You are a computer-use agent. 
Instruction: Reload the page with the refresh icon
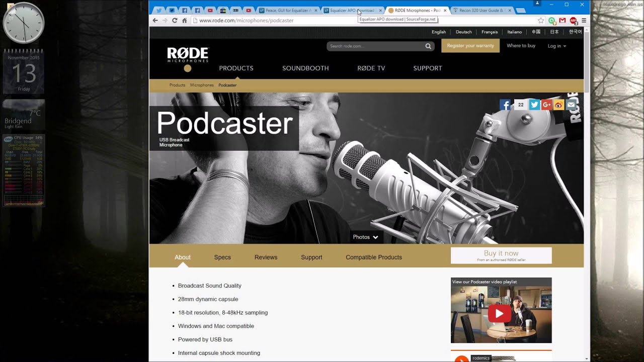[x=175, y=21]
